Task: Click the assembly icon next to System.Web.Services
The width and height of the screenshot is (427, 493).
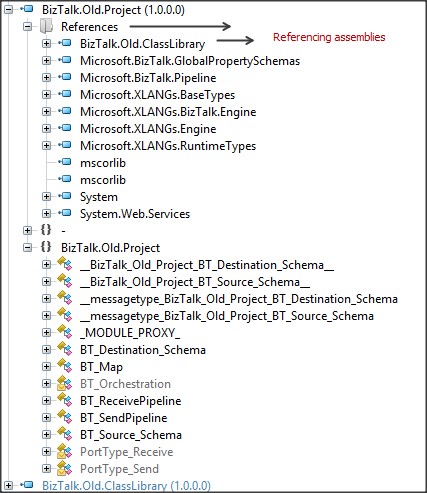Action: click(65, 213)
